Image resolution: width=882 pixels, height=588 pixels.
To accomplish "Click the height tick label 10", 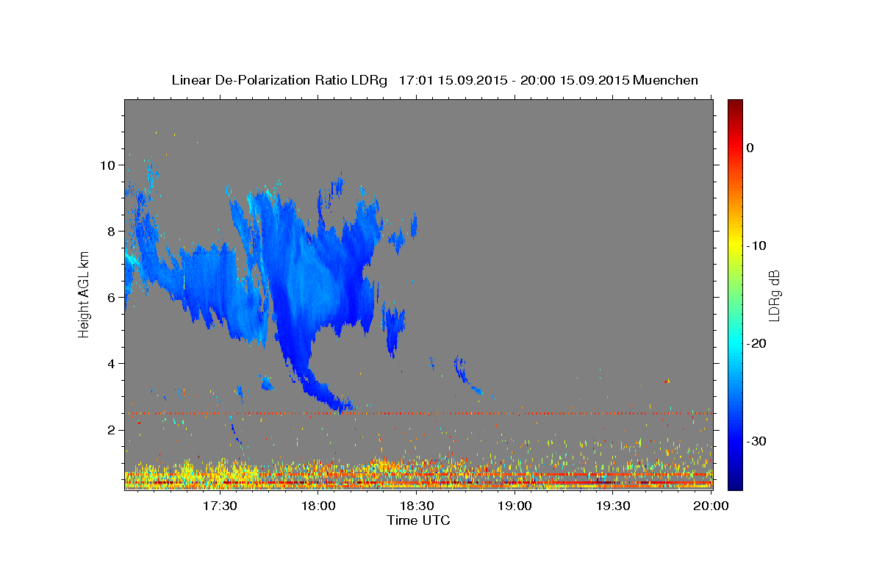I will pyautogui.click(x=107, y=165).
